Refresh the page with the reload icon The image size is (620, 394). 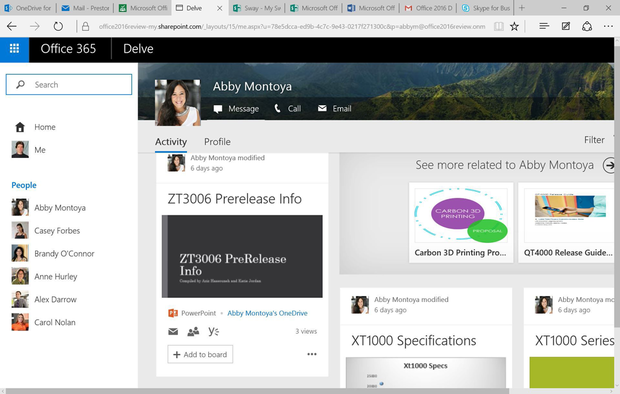[58, 27]
